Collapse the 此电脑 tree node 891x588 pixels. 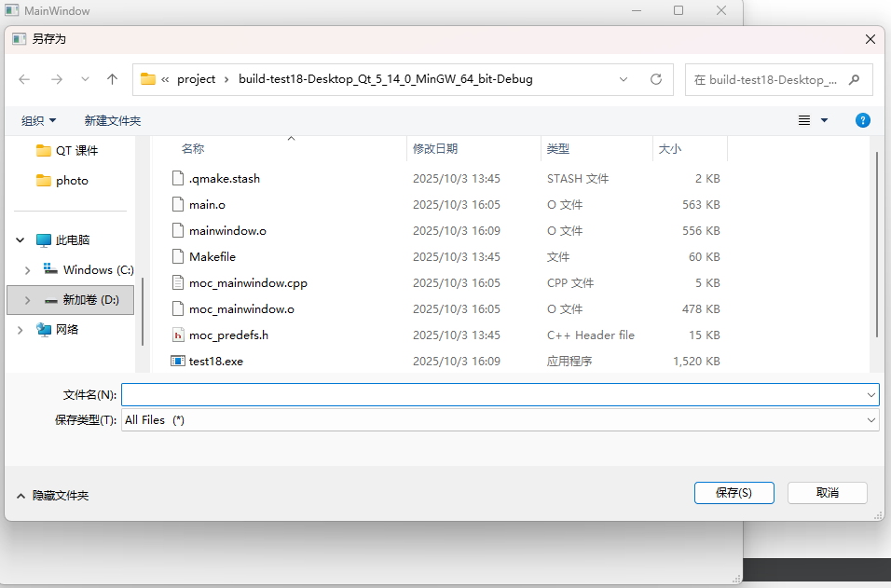[x=20, y=240]
